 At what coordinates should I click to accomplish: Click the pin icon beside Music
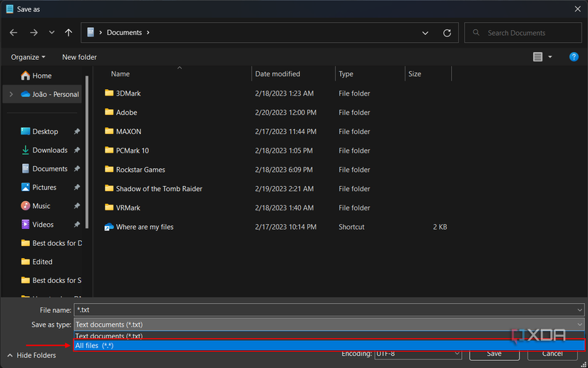click(77, 206)
